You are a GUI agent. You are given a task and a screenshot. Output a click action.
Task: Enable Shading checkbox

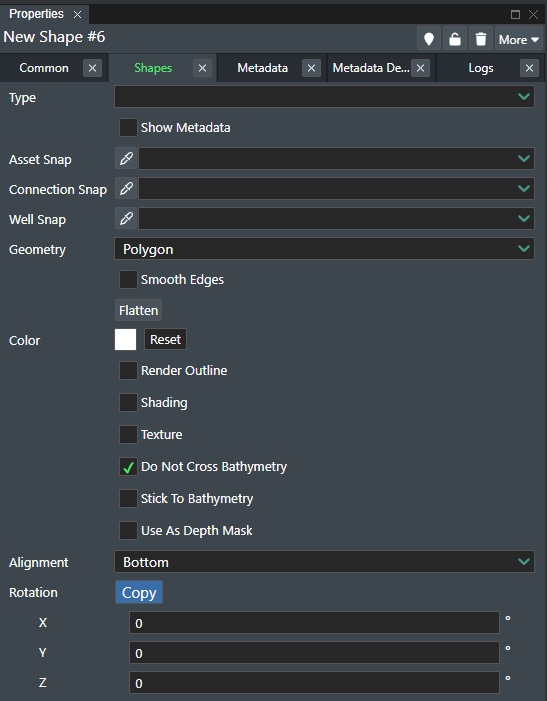click(128, 402)
